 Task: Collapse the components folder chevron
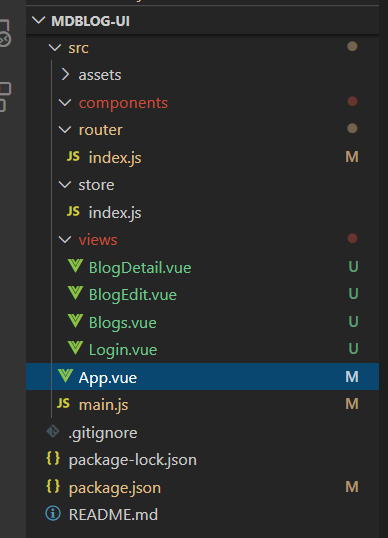[65, 103]
